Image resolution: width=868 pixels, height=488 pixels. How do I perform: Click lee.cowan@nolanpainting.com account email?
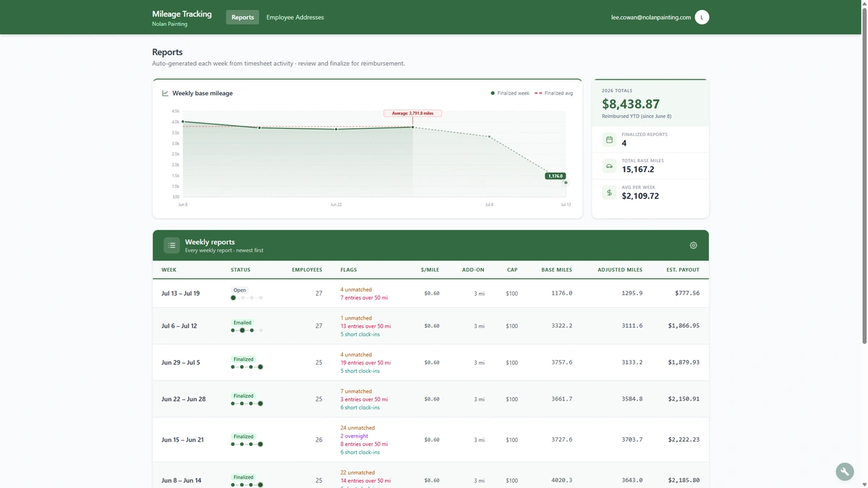pos(651,17)
